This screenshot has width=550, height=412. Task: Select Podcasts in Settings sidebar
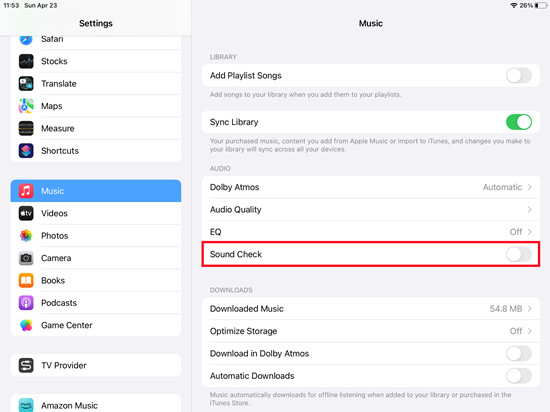(96, 303)
